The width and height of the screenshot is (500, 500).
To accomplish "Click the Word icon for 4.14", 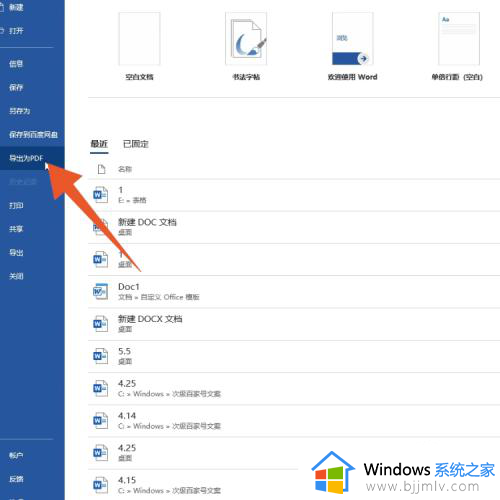I will pyautogui.click(x=100, y=421).
